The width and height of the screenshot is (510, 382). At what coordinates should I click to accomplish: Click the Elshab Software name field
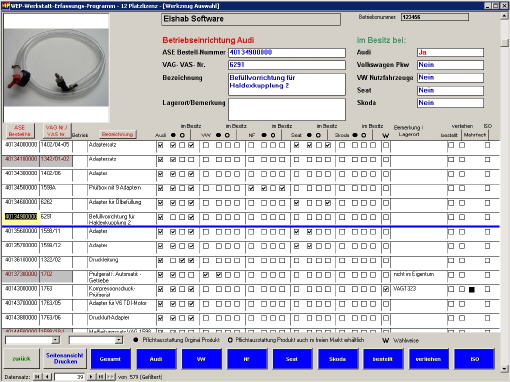251,19
